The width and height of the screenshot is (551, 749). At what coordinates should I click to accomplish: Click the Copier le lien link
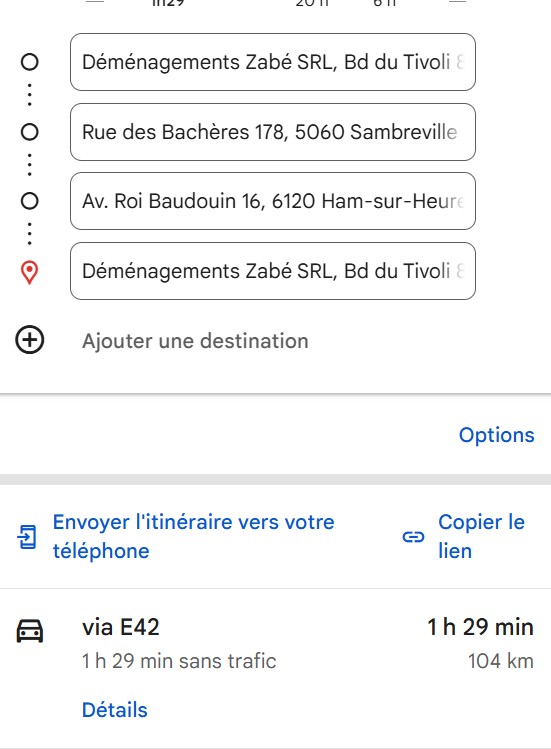pyautogui.click(x=481, y=536)
